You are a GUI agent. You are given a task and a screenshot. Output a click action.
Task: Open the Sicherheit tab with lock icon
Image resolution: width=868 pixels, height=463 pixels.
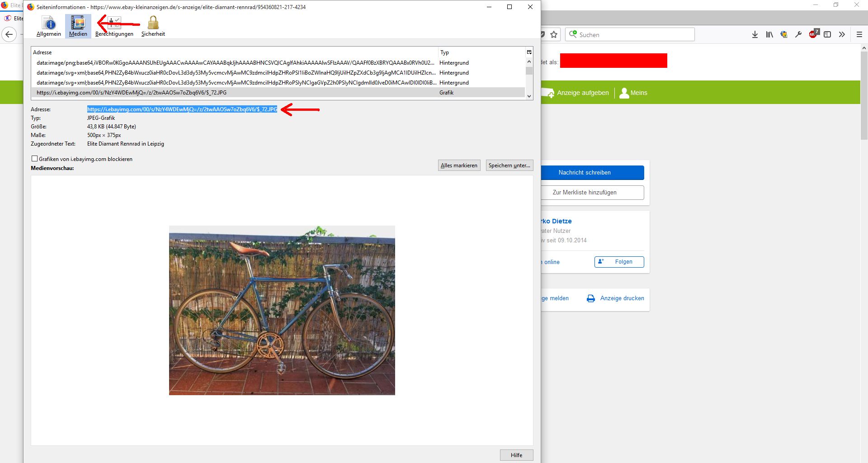coord(153,26)
